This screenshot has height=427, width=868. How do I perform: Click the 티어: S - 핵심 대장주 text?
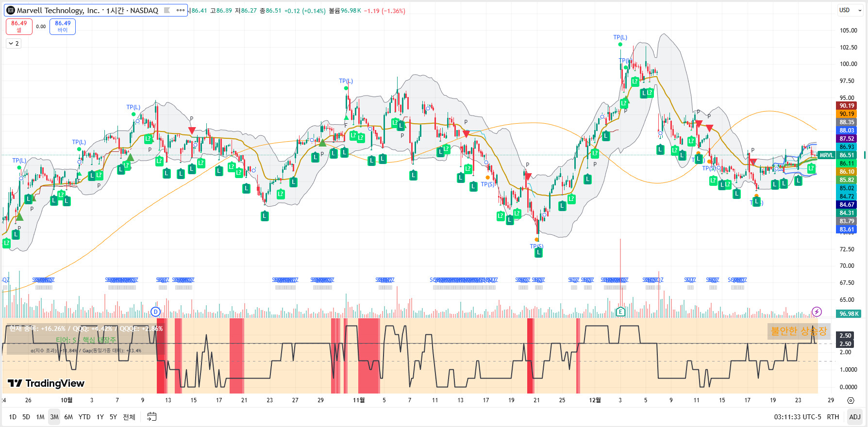[x=86, y=340]
